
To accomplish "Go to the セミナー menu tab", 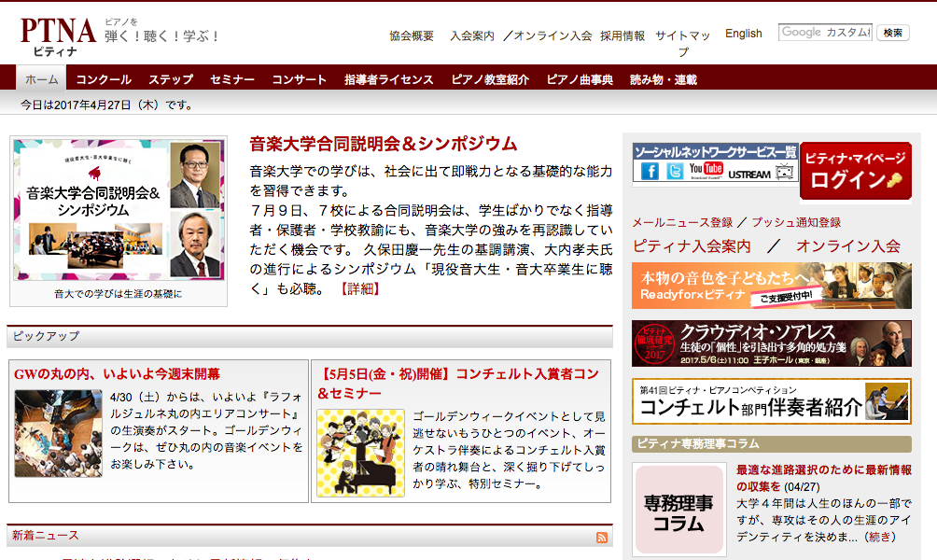I will tap(232, 79).
